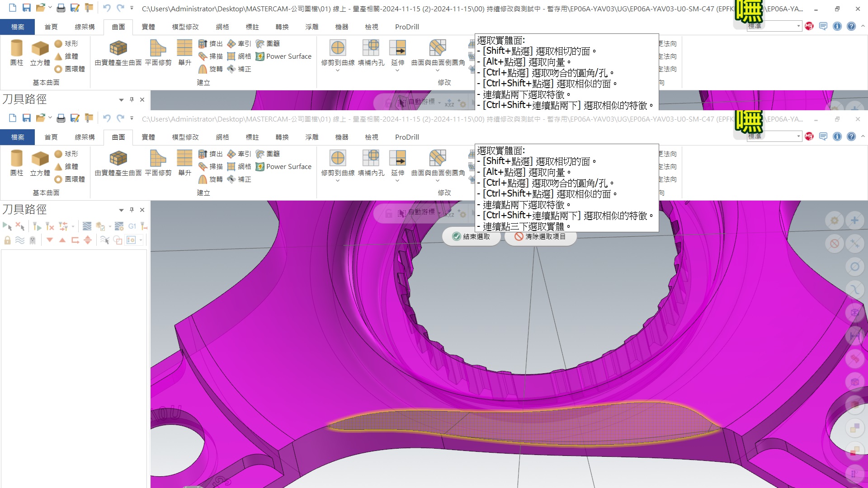Image resolution: width=868 pixels, height=488 pixels.
Task: Click the Save icon in the lower title bar
Action: point(27,118)
